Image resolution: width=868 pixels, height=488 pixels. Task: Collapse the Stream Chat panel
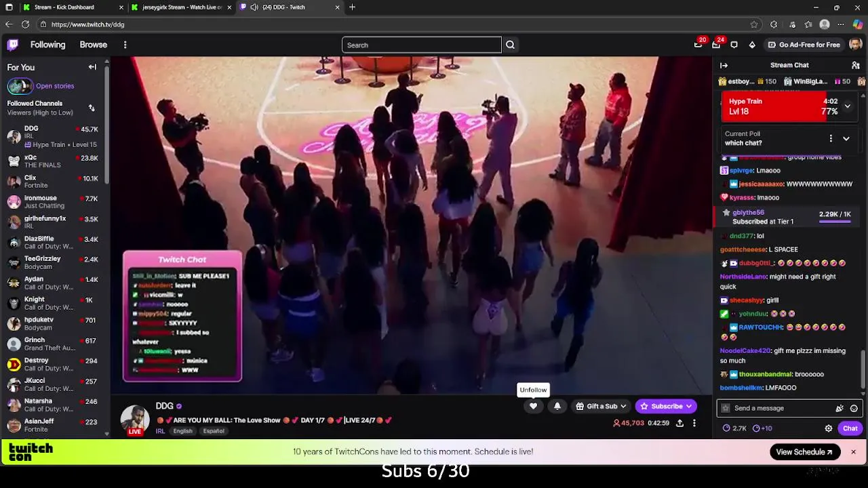click(724, 65)
